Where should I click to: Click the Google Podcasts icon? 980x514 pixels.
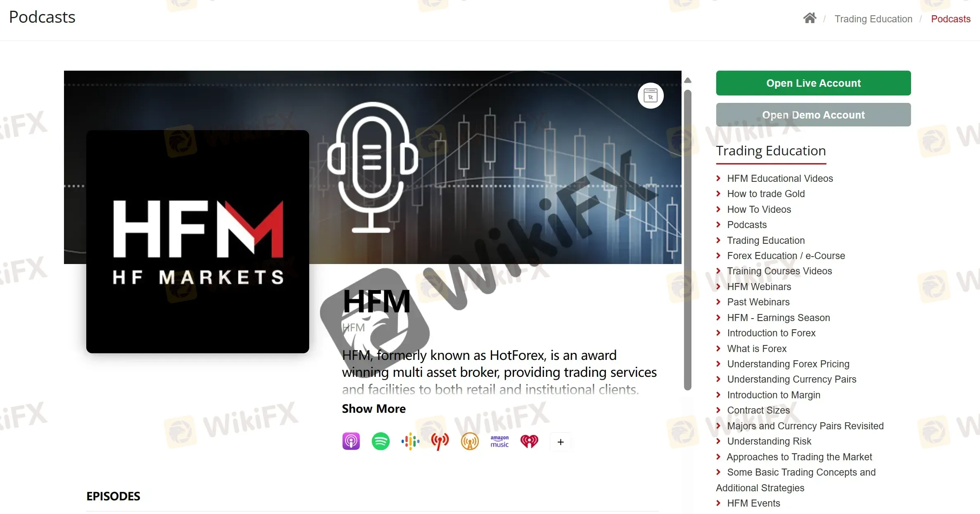point(410,441)
